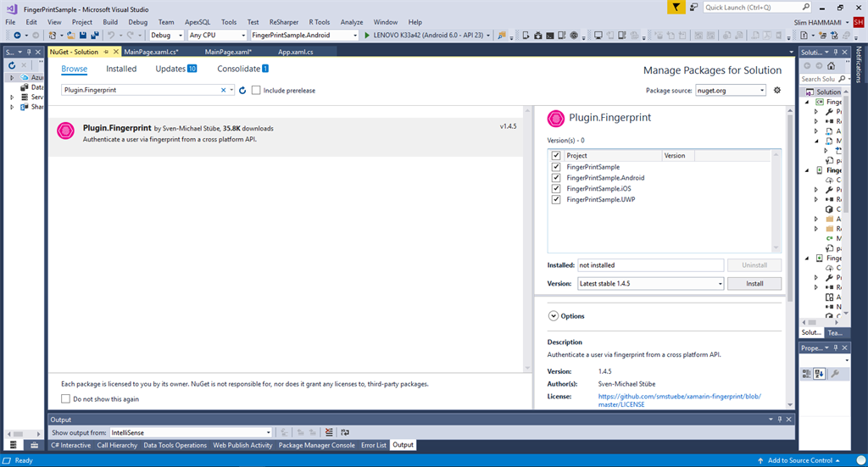Viewport: 868px width, 467px height.
Task: Open the Any CPU platform dropdown
Action: (217, 36)
